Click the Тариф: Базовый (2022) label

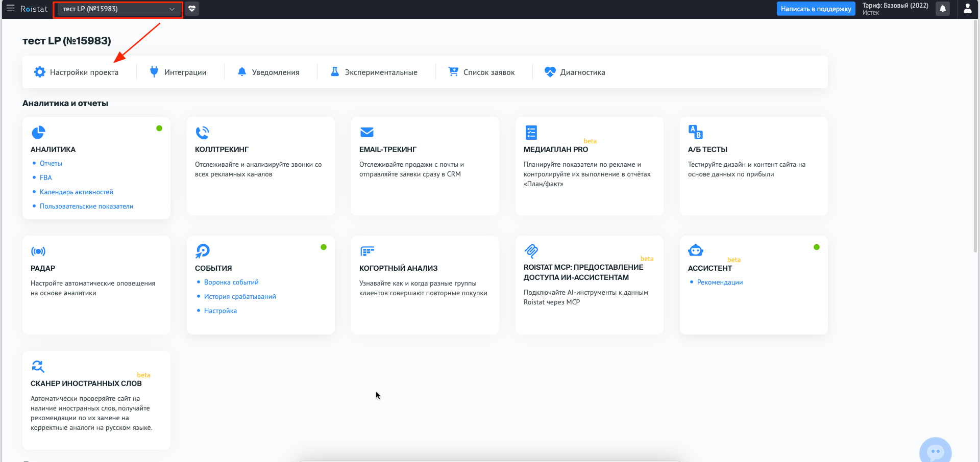[895, 6]
